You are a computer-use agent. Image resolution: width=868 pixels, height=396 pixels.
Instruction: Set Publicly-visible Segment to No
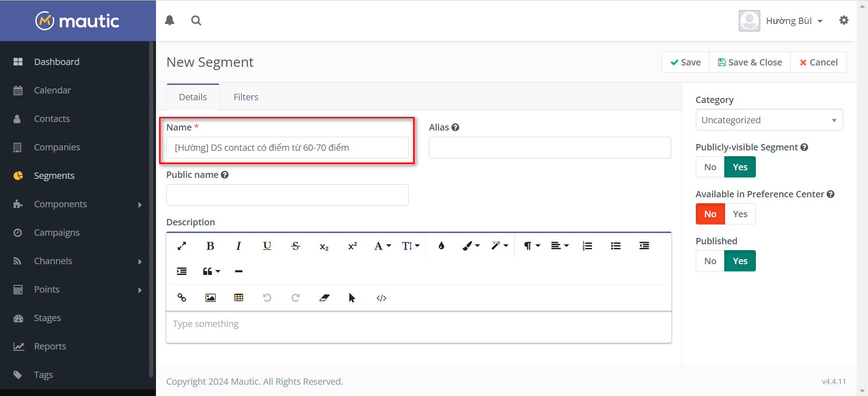coord(710,167)
